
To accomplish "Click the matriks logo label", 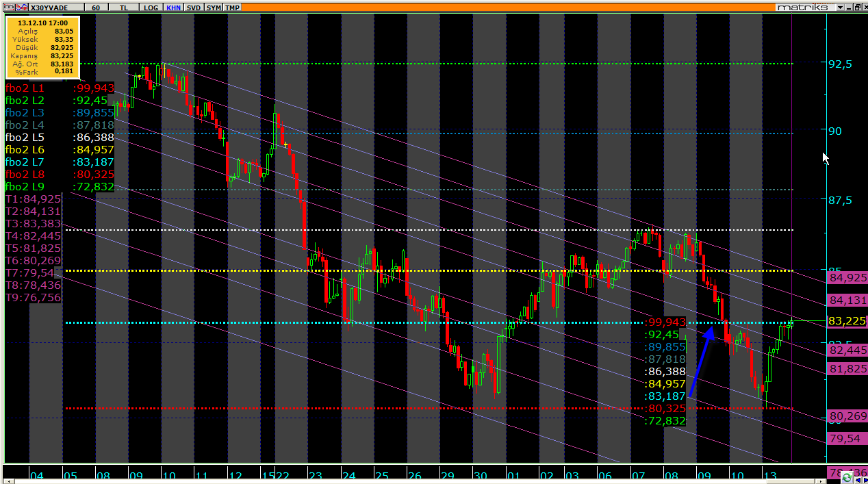I will tap(802, 7).
